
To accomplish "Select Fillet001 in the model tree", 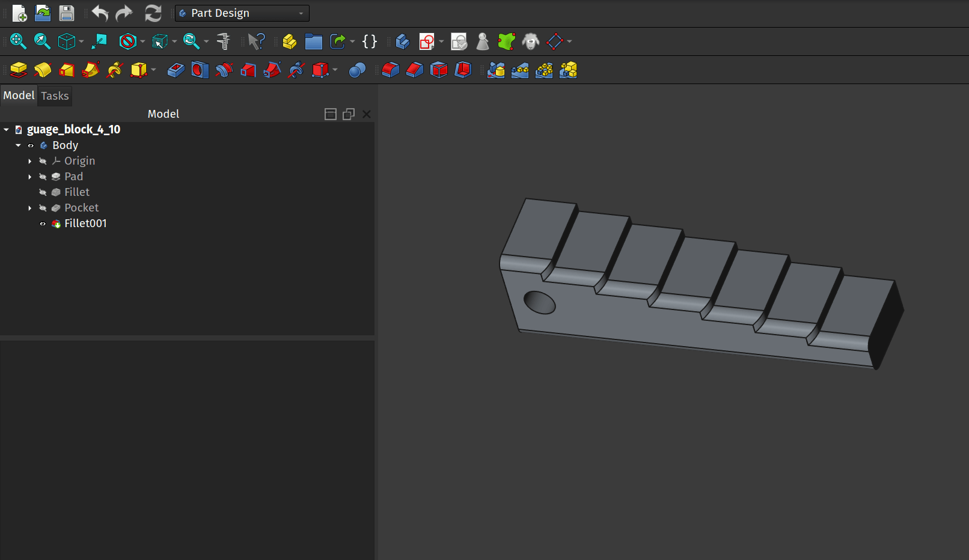I will pyautogui.click(x=85, y=223).
